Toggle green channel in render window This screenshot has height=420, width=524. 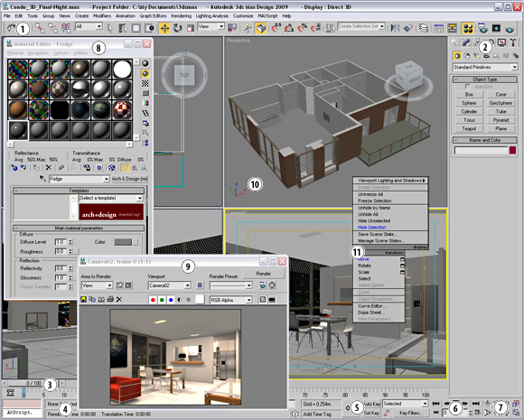(162, 299)
